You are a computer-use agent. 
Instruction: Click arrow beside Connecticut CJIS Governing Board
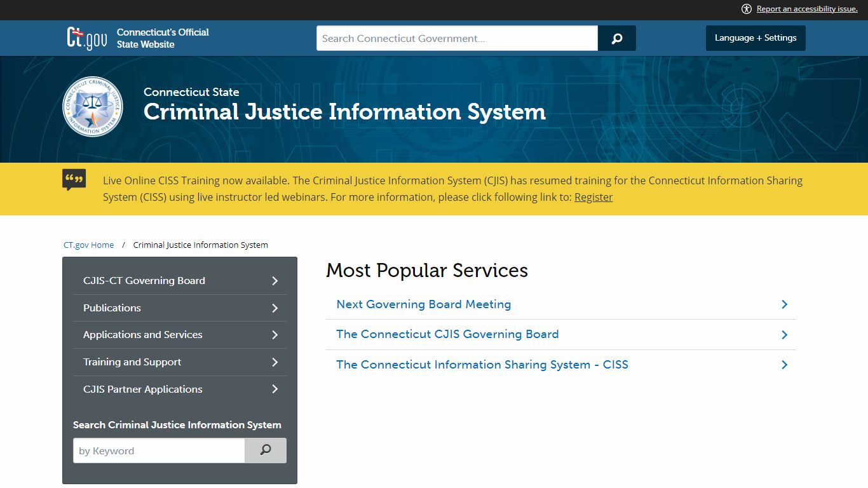click(x=785, y=335)
